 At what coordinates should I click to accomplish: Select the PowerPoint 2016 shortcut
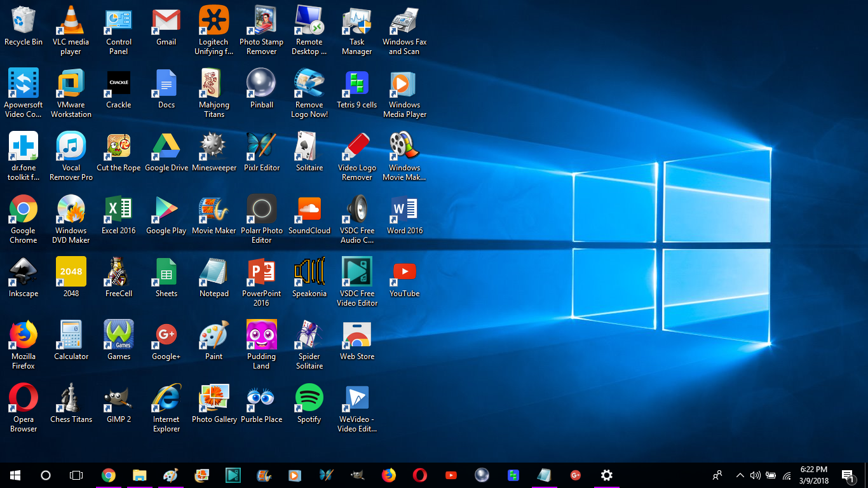coord(262,273)
